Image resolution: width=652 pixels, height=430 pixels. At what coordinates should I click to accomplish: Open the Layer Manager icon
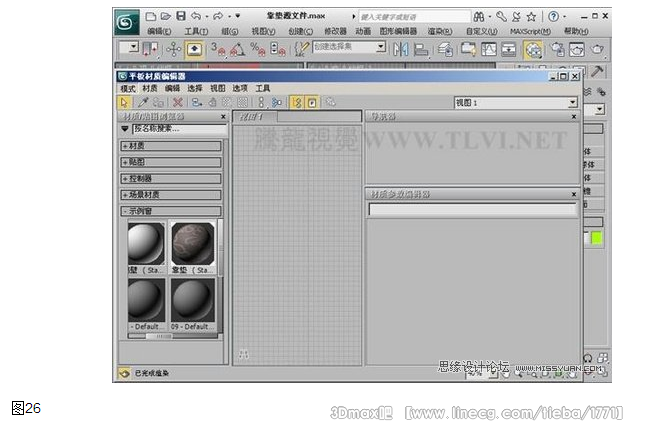(x=445, y=50)
